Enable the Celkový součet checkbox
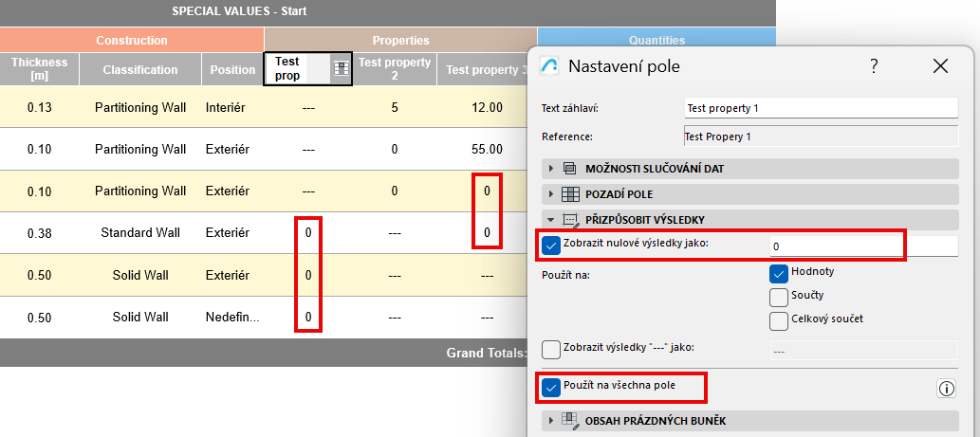980x437 pixels. [779, 321]
